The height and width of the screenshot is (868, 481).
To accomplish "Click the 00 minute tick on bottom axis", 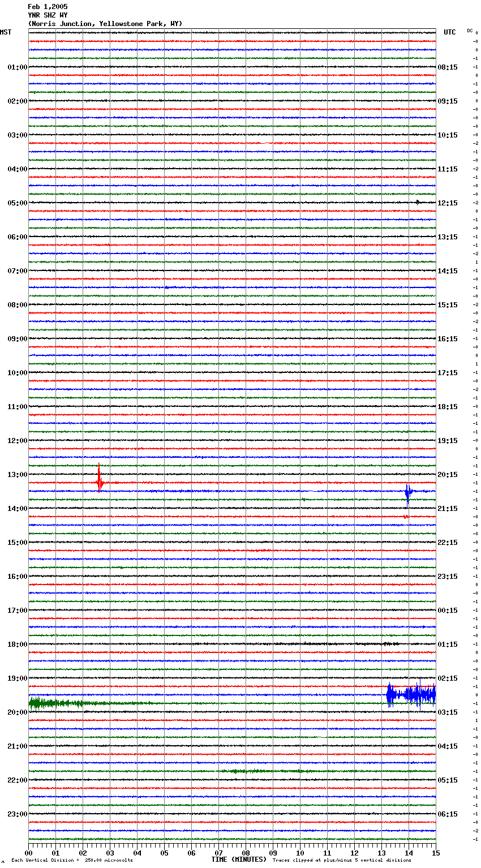I will click(28, 853).
